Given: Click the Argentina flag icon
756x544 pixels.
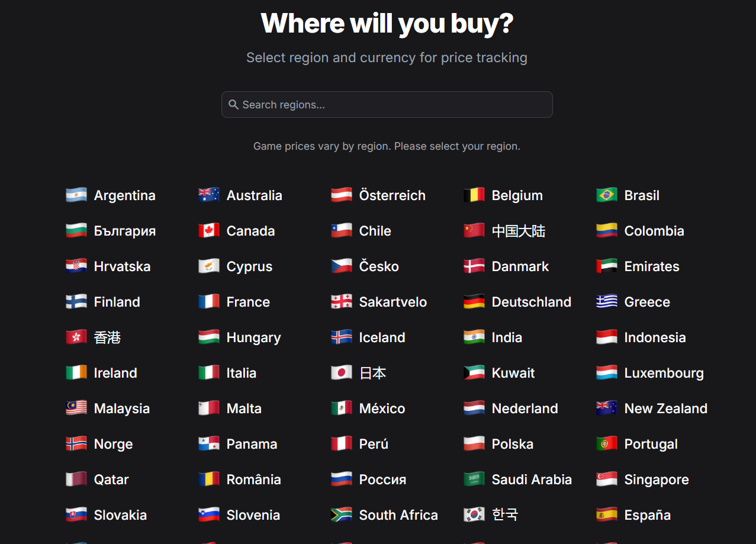Looking at the screenshot, I should (x=76, y=195).
